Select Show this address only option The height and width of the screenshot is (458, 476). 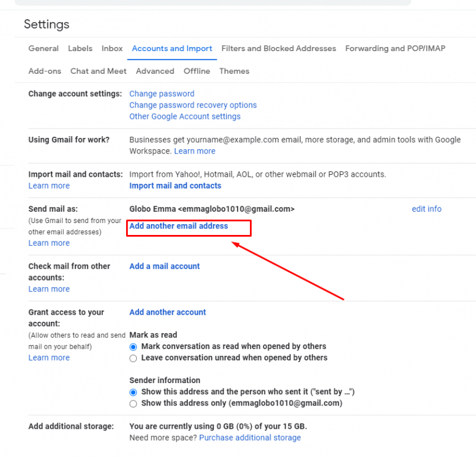click(133, 403)
